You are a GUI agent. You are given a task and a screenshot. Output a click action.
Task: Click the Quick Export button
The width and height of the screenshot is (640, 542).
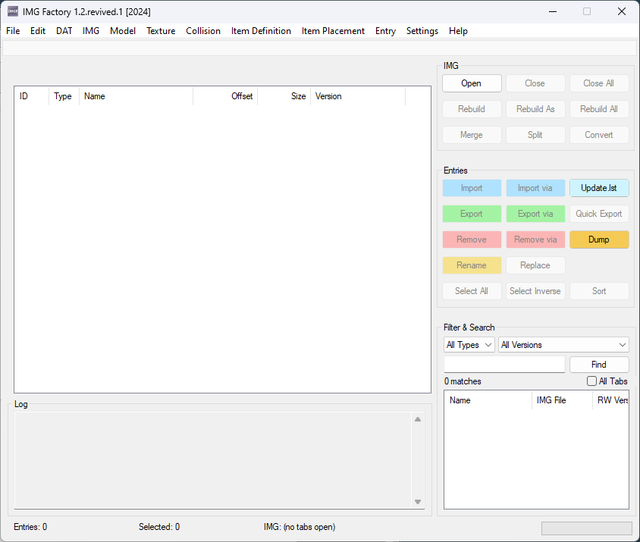599,214
